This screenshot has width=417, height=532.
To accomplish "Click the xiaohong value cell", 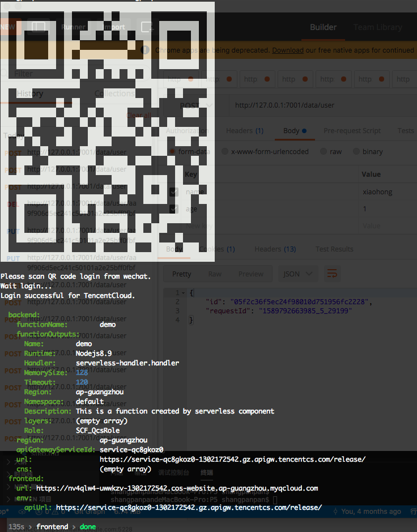I will pos(378,192).
